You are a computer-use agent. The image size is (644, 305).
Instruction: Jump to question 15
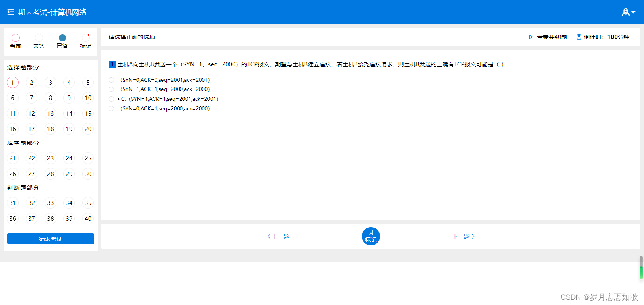tap(88, 114)
